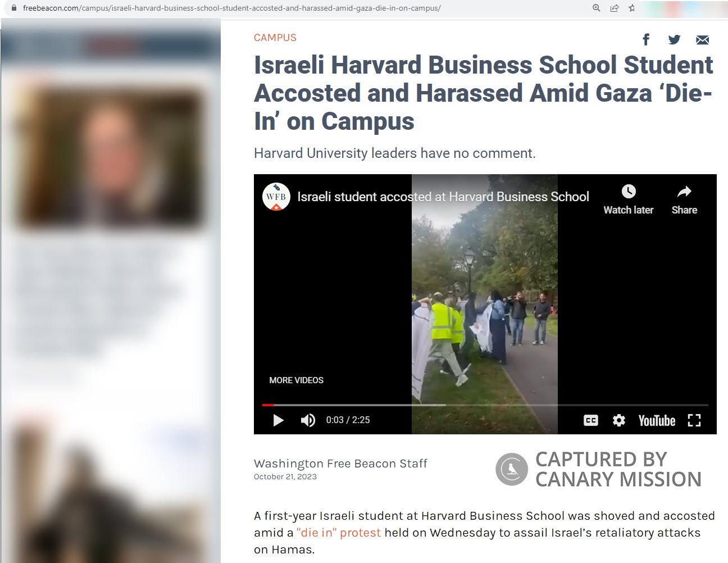The height and width of the screenshot is (563, 728).
Task: Click the video Share arrow
Action: coord(684,199)
